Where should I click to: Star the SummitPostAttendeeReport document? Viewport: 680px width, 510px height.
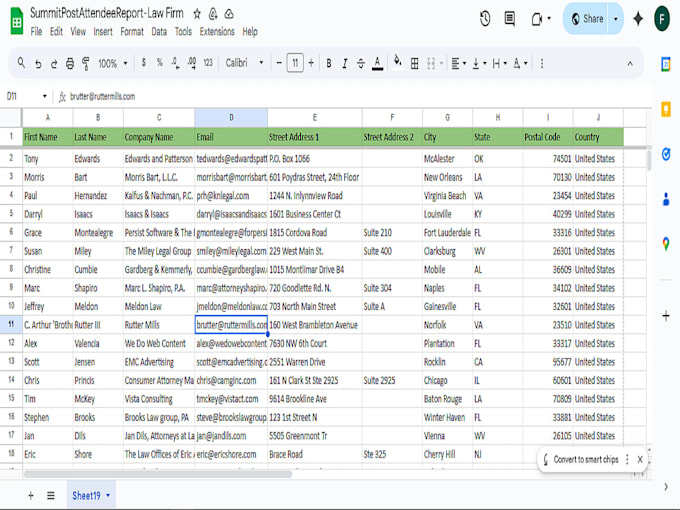pyautogui.click(x=197, y=14)
